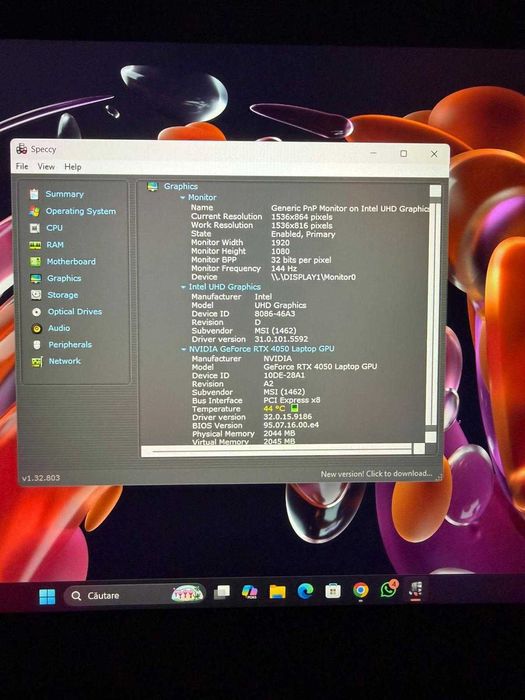
Task: Click the Speccy logo in title bar
Action: click(21, 149)
